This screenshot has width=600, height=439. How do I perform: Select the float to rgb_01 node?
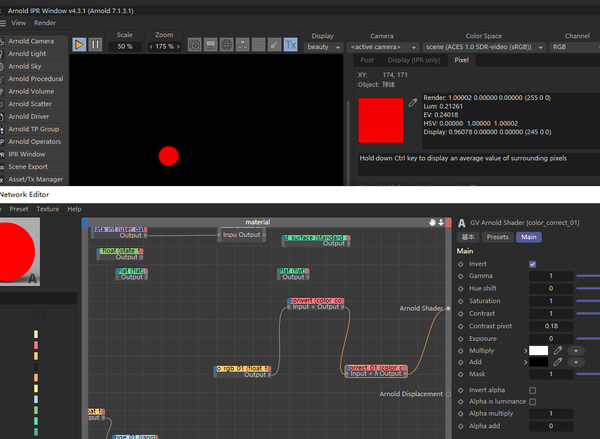pyautogui.click(x=243, y=371)
